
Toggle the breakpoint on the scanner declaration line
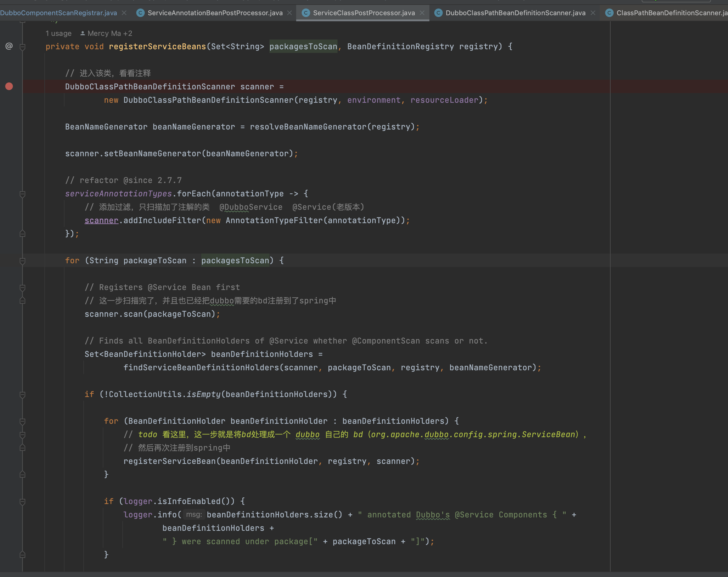[x=9, y=86]
